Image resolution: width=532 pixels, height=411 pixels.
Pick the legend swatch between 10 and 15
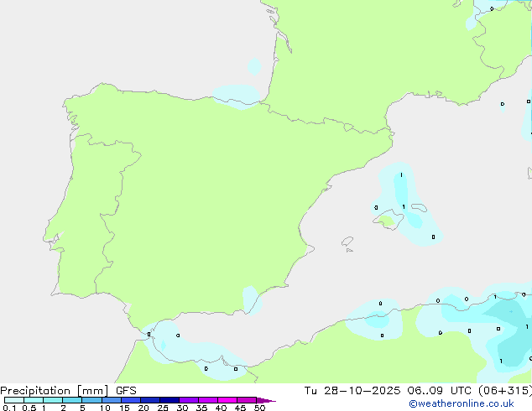111,401
